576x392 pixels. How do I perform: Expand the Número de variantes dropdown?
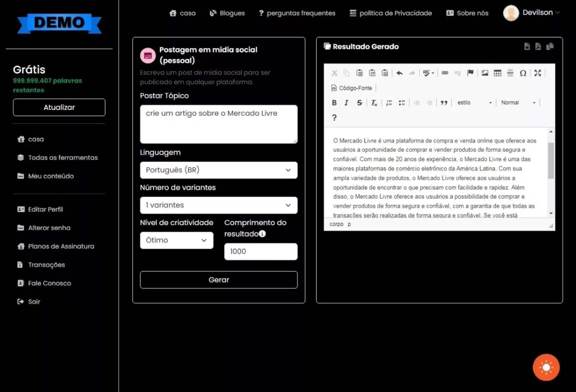click(219, 205)
